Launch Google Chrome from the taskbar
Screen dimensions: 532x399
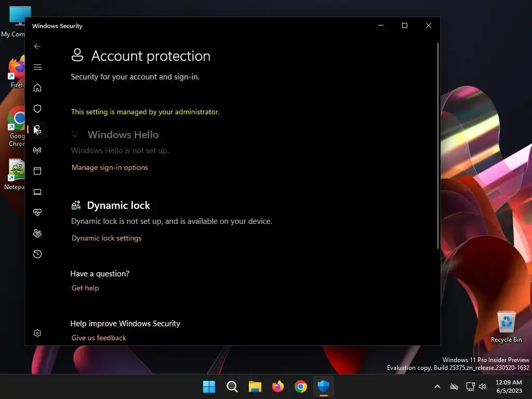(301, 387)
